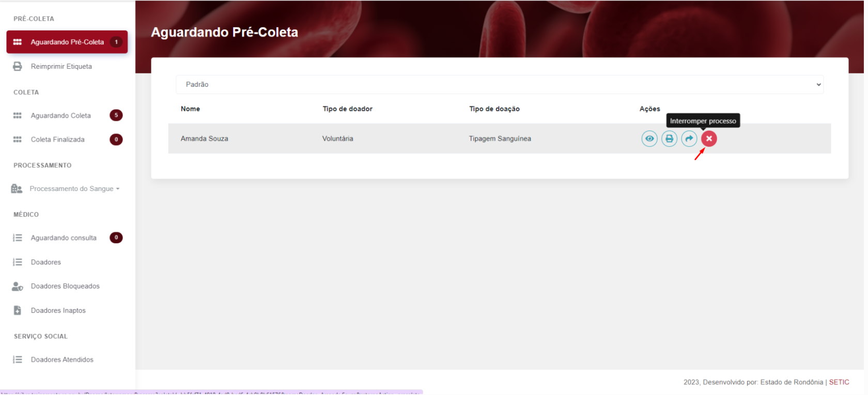Open Aguardando Pré-Coleta menu item

[x=67, y=42]
